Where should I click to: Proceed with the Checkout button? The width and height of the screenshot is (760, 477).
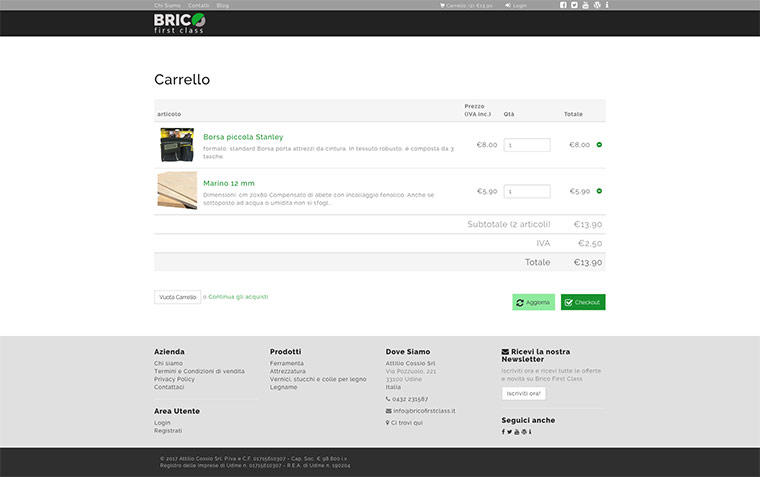point(583,302)
